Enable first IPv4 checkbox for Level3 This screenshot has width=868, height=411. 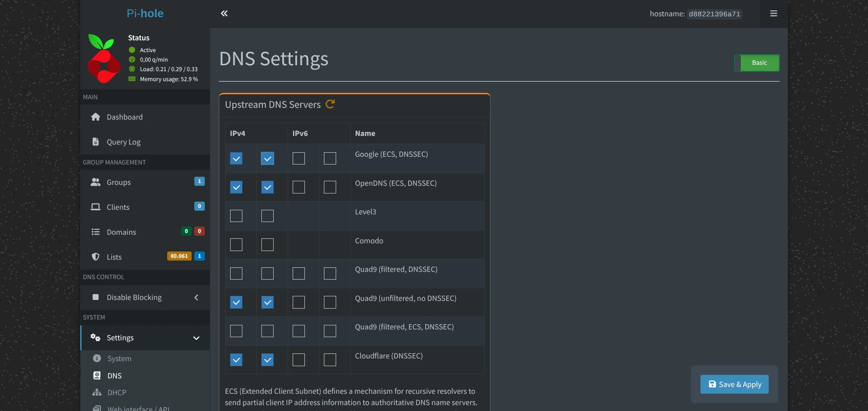(236, 216)
